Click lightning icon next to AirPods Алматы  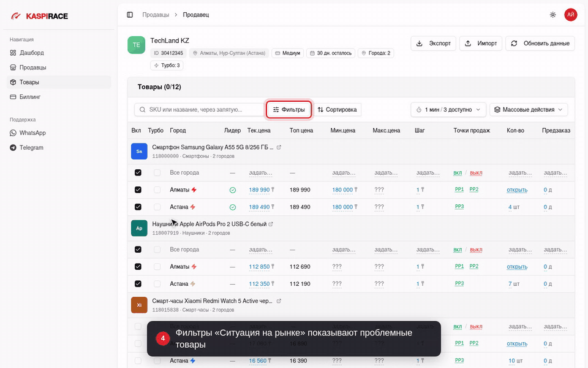coord(194,267)
